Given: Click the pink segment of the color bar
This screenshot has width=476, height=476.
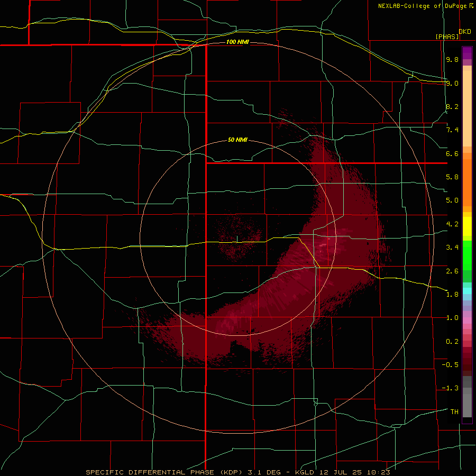Looking at the screenshot, I should (467, 321).
